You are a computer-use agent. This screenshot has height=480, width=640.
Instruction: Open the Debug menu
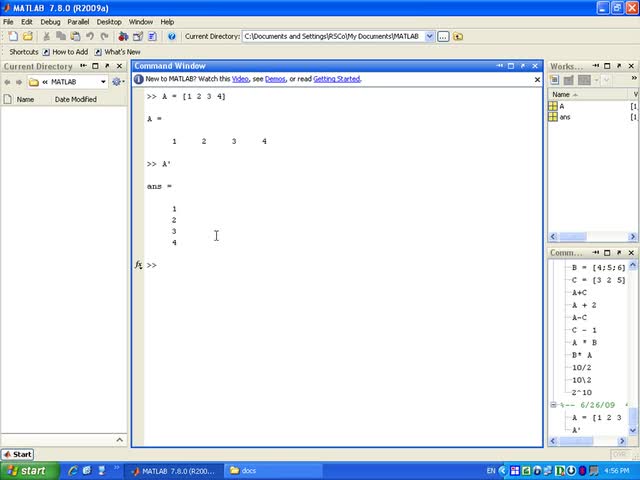point(50,22)
